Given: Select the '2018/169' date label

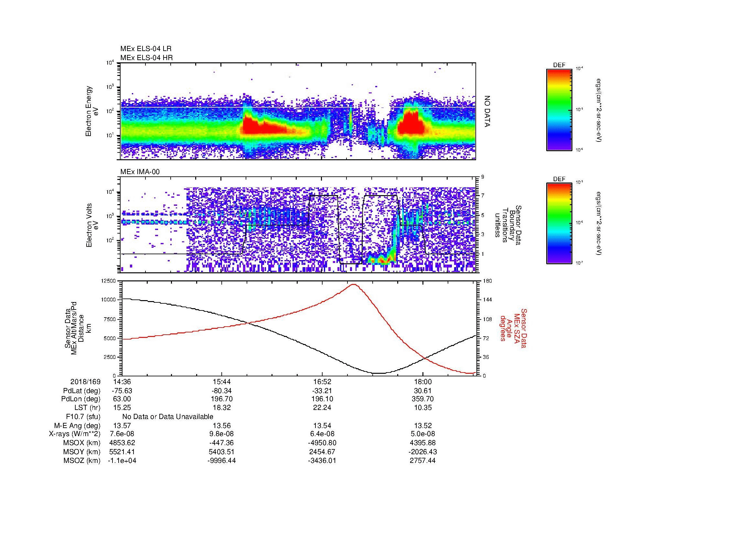Looking at the screenshot, I should coord(85,382).
